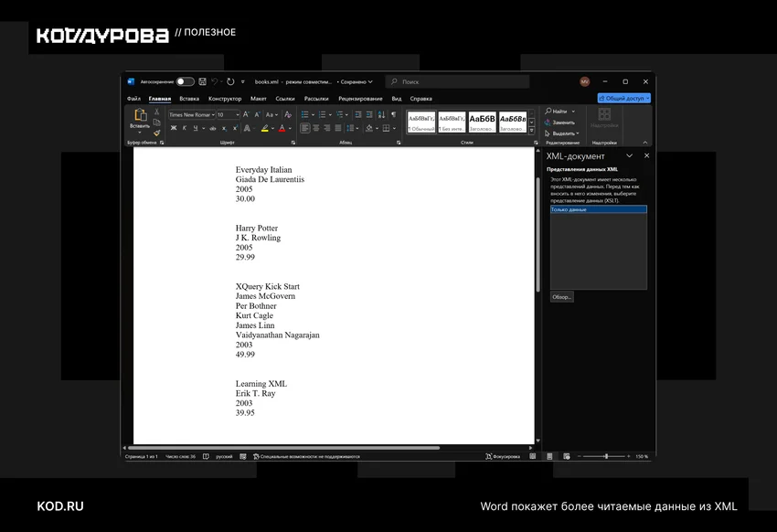This screenshot has height=532, width=777.
Task: Apply yellow text highlight color
Action: 264,128
